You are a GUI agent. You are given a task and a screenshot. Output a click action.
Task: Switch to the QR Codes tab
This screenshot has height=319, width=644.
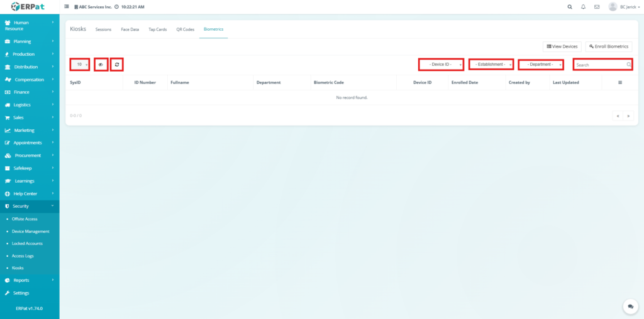(185, 30)
